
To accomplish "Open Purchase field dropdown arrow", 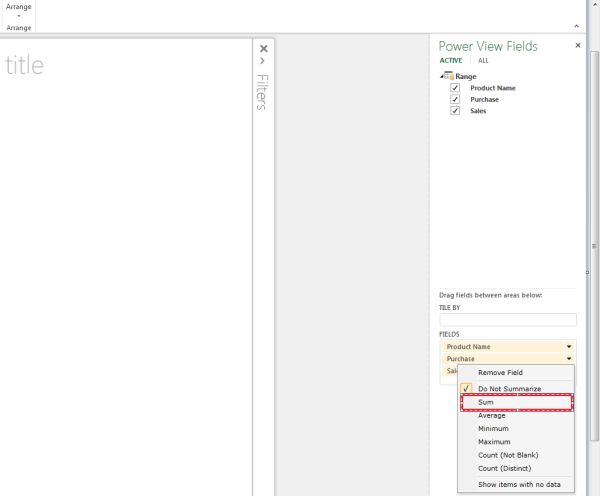I will [569, 359].
